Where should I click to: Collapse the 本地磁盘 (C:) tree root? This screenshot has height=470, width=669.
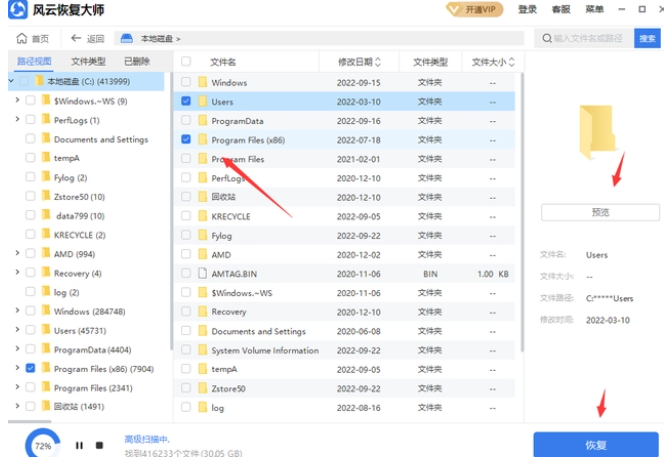tap(11, 81)
